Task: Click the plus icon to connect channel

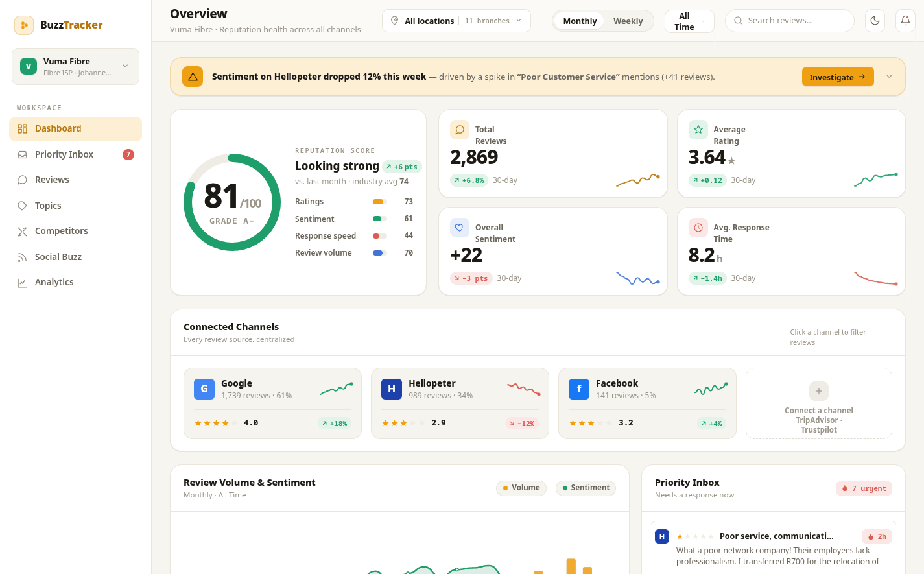Action: [819, 391]
